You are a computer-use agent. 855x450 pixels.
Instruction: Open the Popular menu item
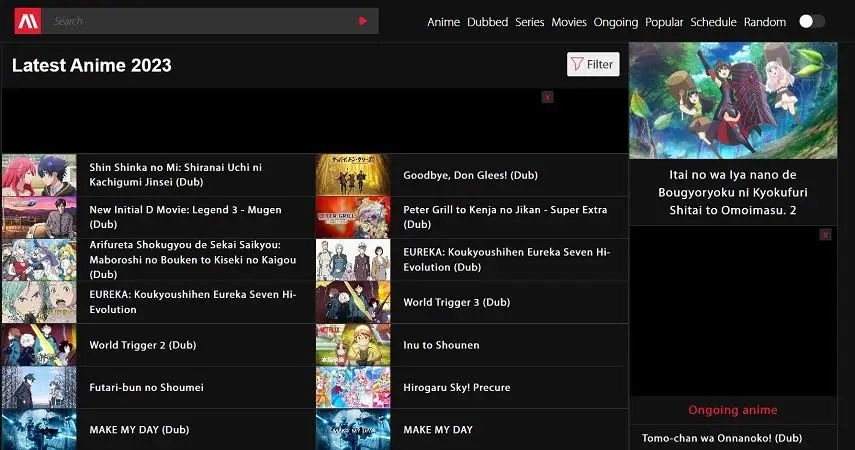point(664,22)
